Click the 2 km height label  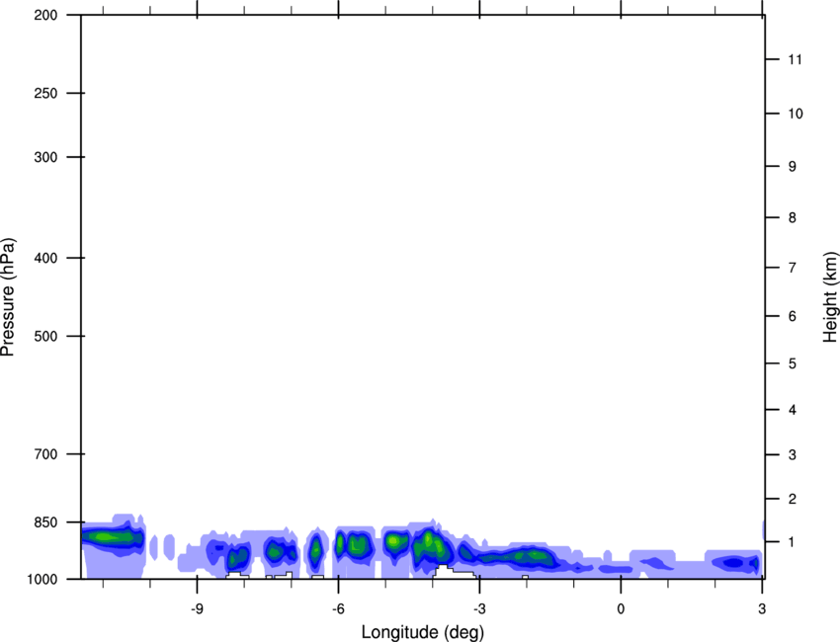(x=793, y=499)
